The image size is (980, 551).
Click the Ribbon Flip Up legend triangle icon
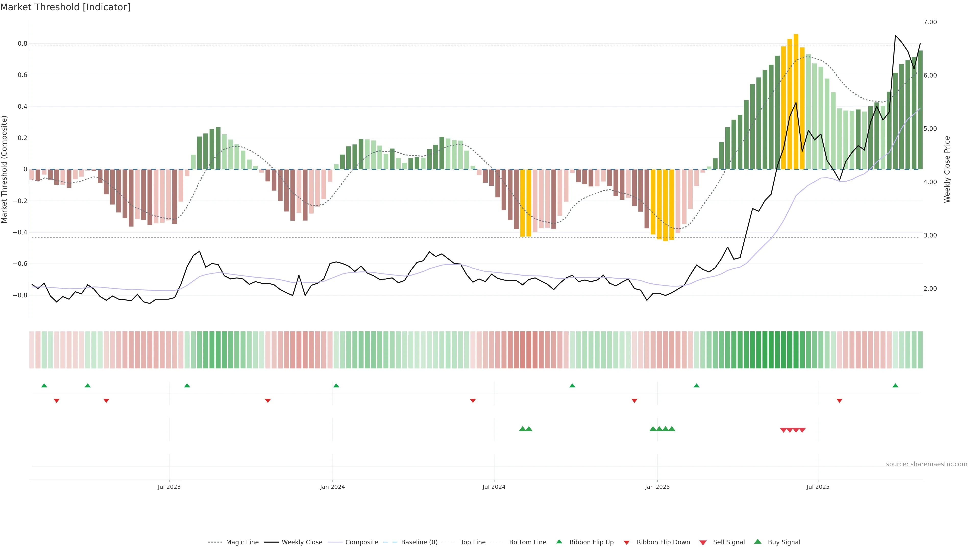[x=559, y=542]
